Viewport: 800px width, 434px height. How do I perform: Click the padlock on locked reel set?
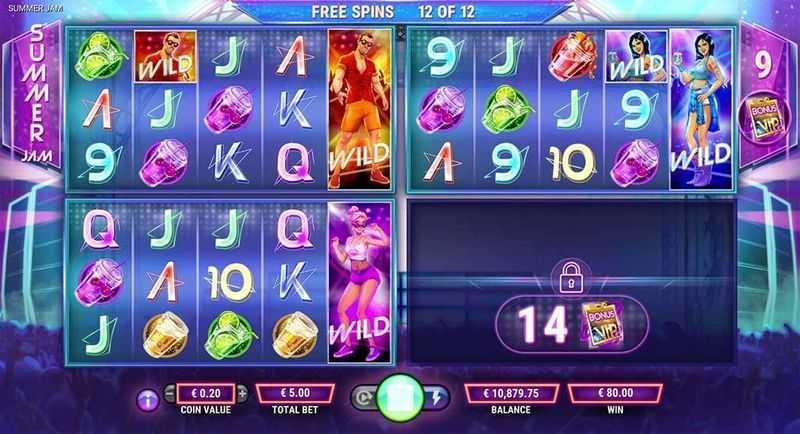571,278
